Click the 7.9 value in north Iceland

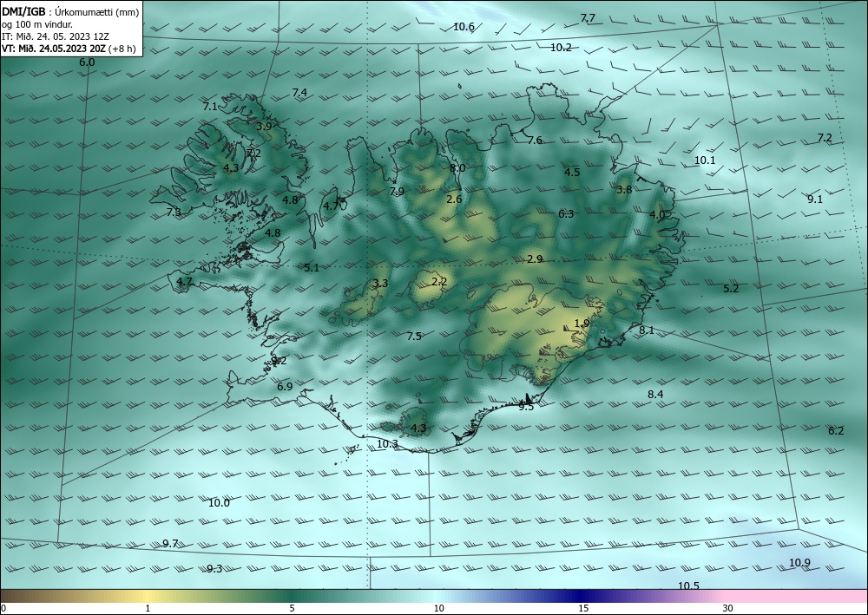397,192
